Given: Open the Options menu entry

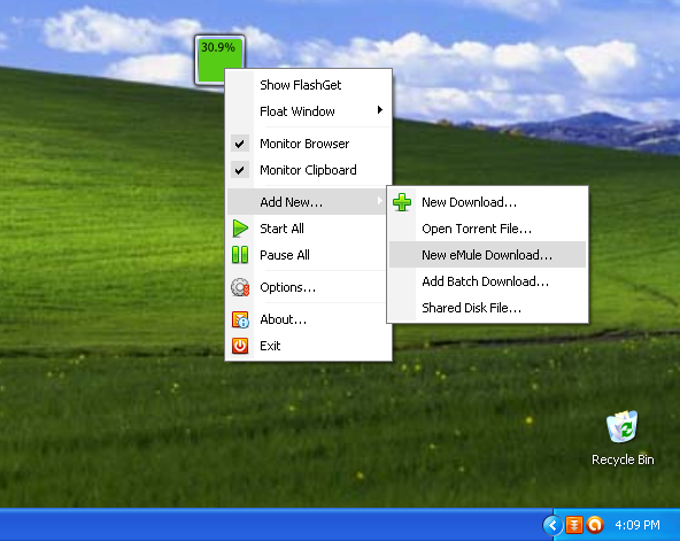Looking at the screenshot, I should point(308,287).
